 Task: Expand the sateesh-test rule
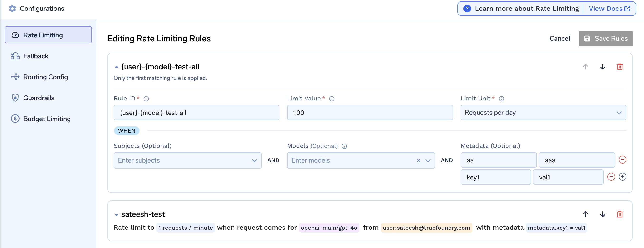116,215
